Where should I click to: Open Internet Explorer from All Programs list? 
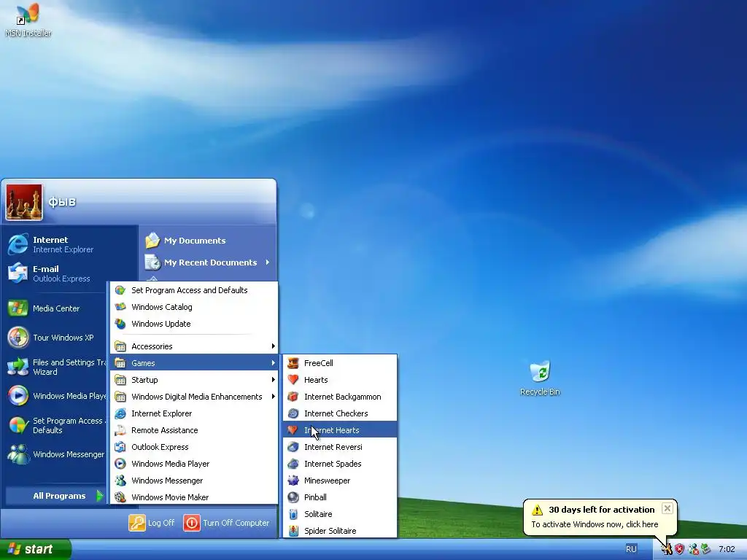(x=194, y=413)
